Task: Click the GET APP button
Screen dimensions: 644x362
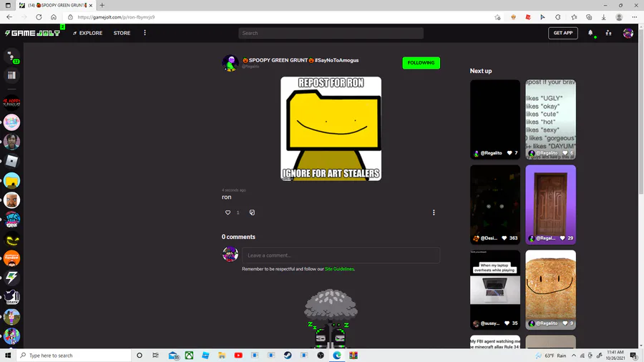Action: 562,33
